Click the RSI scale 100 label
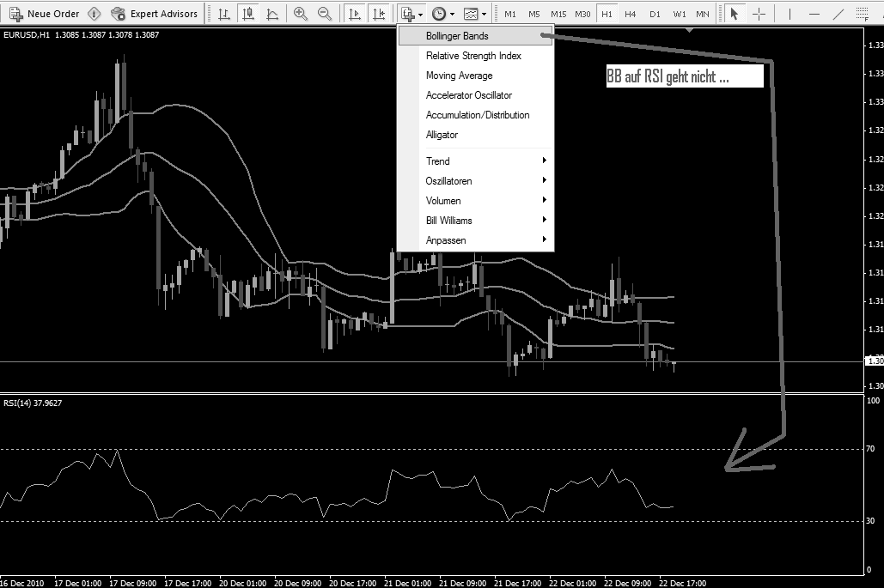This screenshot has width=884, height=588. pos(873,401)
